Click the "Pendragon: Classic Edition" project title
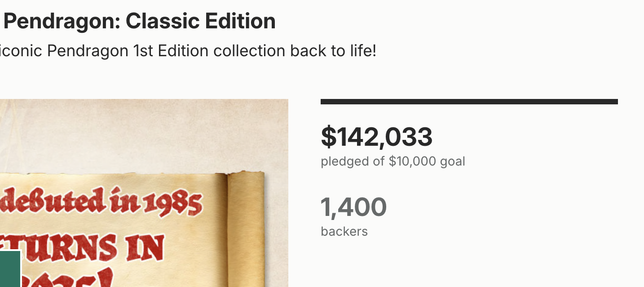 [x=139, y=21]
